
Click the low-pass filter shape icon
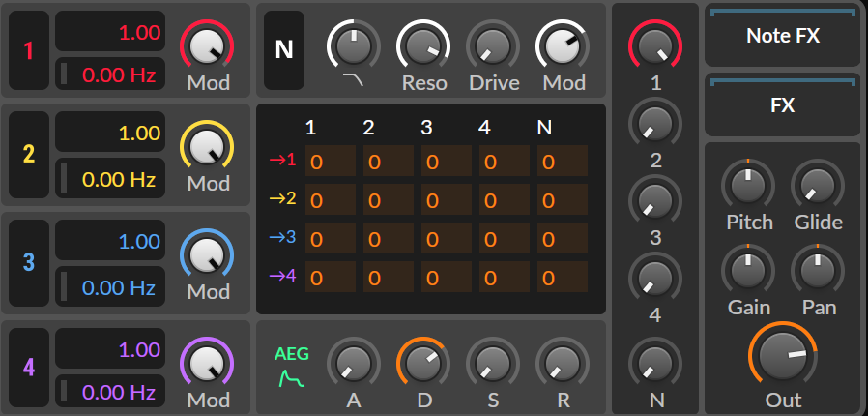point(353,81)
